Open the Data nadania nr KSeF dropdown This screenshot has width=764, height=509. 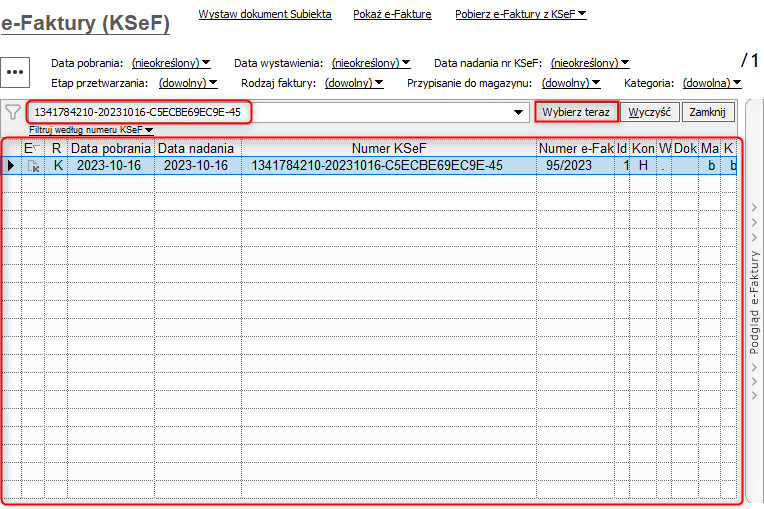point(590,63)
